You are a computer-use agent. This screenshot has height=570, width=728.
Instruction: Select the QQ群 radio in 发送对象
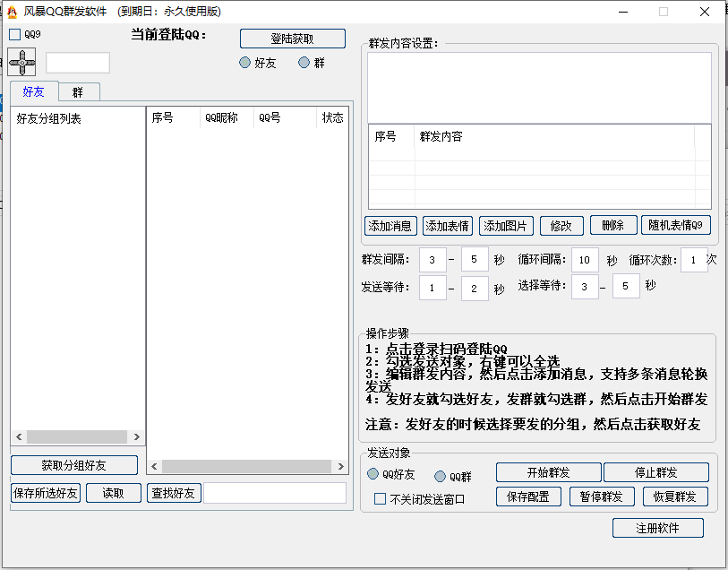(x=439, y=476)
